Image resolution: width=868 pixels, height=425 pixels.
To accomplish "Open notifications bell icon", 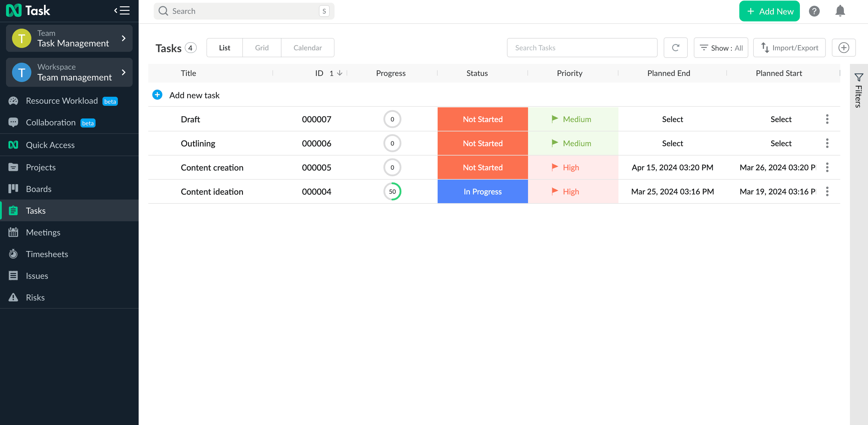I will coord(840,11).
